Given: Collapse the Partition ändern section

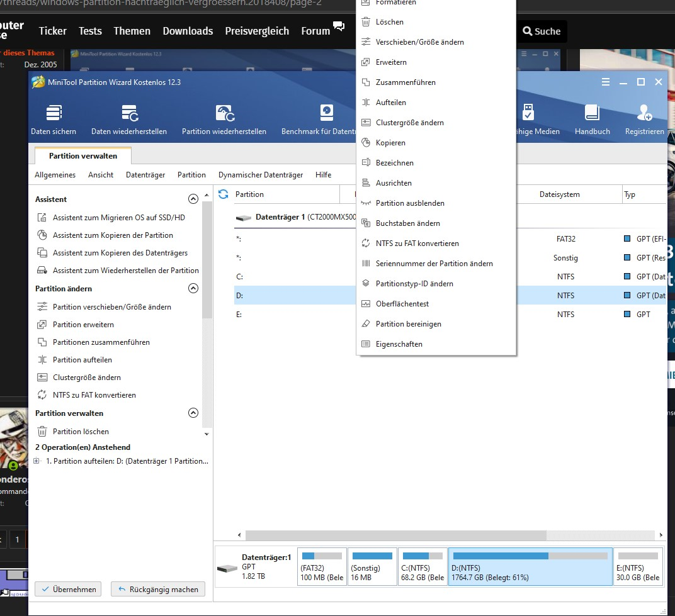Looking at the screenshot, I should pyautogui.click(x=193, y=288).
